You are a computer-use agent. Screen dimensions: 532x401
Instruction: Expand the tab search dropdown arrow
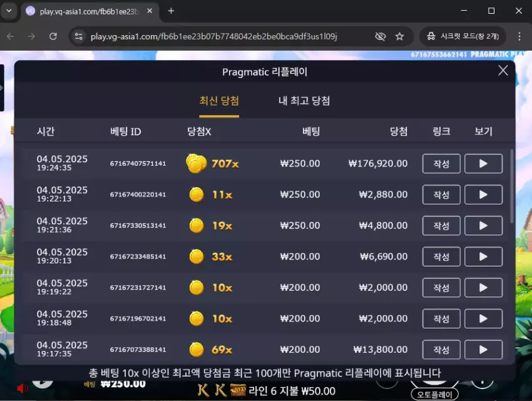[9, 11]
